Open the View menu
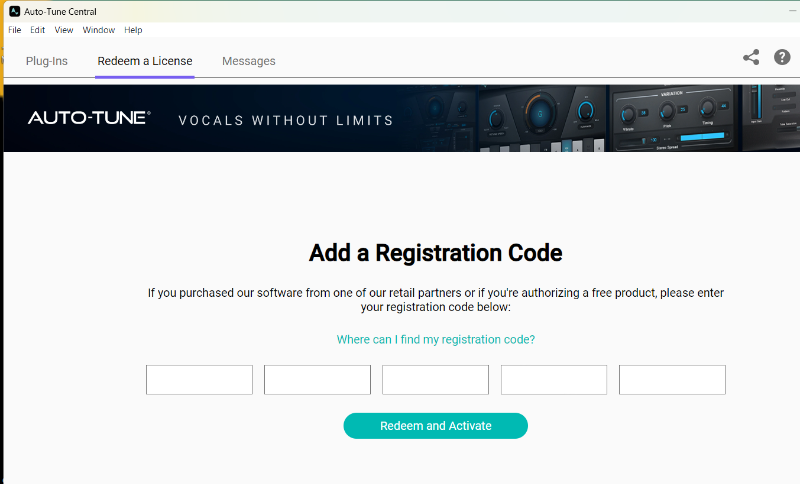The height and width of the screenshot is (484, 800). coord(64,30)
